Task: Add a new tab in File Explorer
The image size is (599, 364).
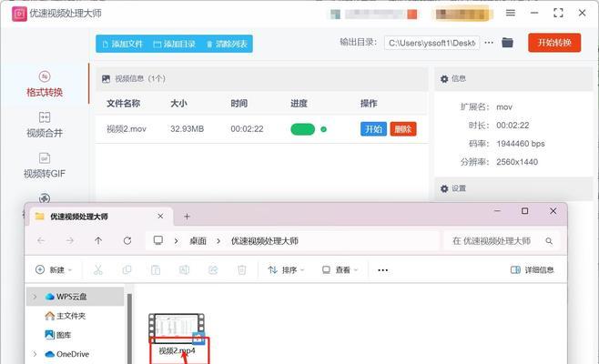Action: click(x=187, y=217)
